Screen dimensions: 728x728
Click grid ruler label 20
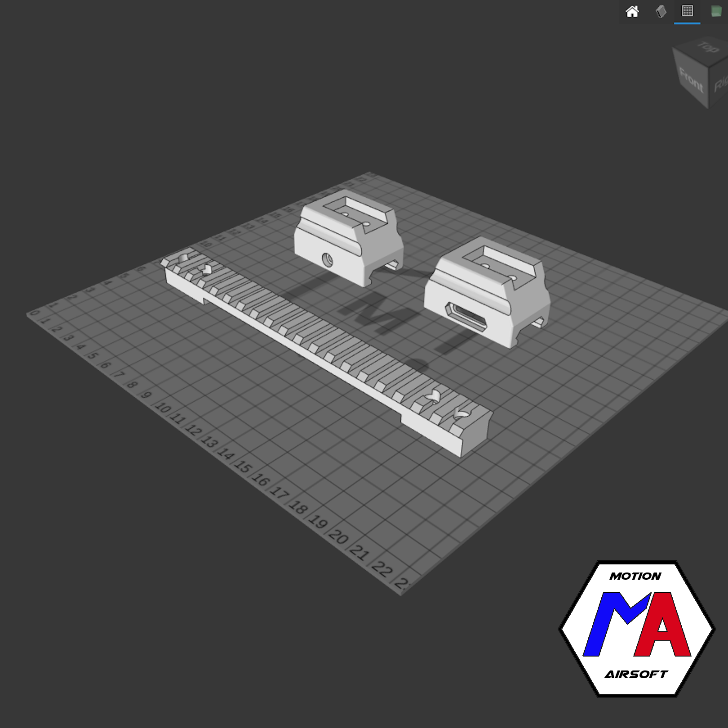[338, 537]
